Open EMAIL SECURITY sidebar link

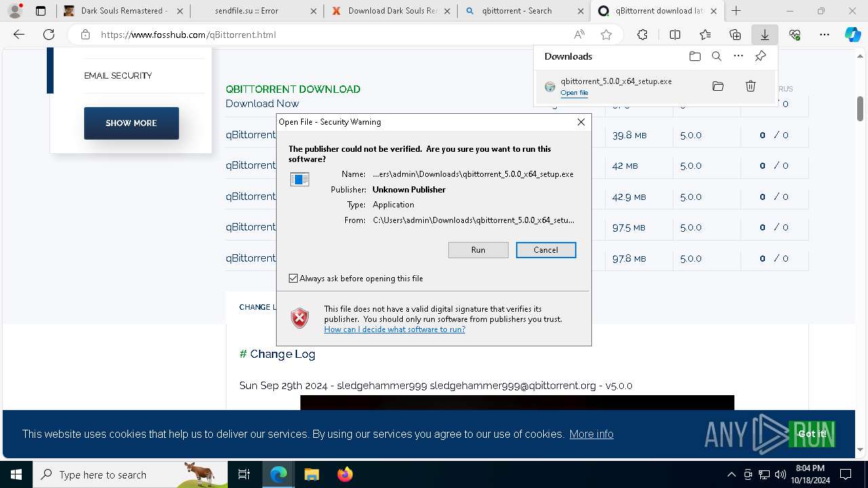click(x=118, y=75)
